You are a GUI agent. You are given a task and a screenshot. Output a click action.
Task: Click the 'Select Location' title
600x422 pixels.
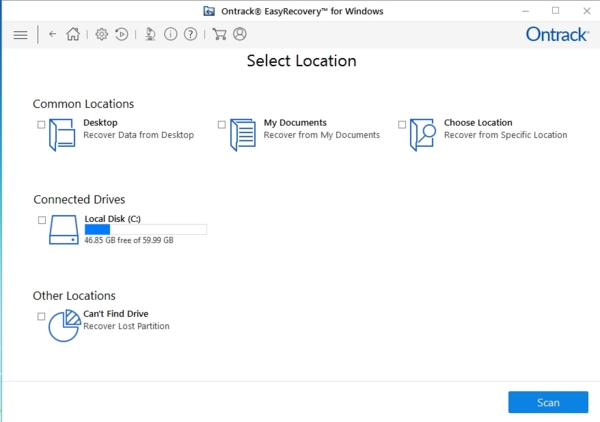(x=302, y=61)
